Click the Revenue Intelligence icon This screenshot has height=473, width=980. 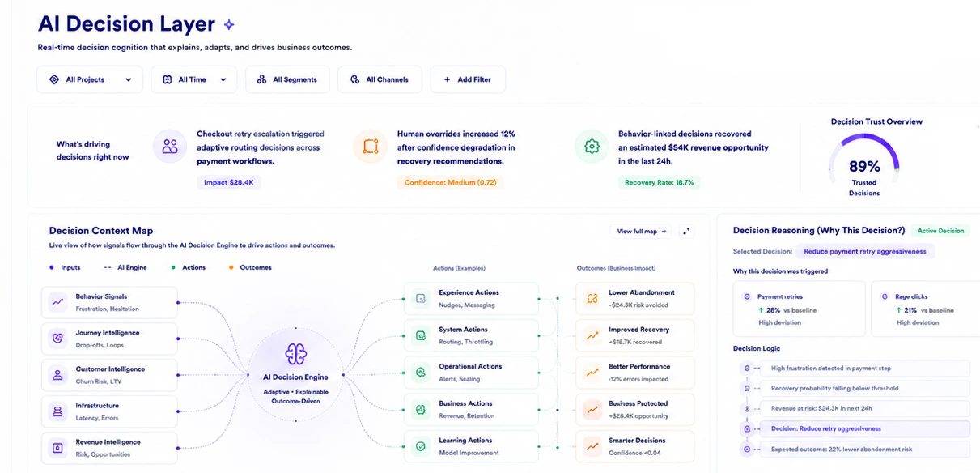pos(57,448)
